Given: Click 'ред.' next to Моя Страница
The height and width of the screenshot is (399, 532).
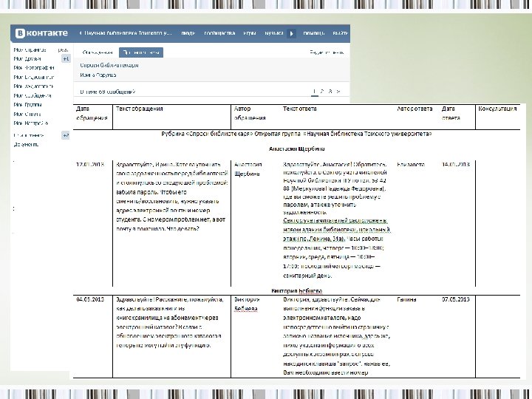Looking at the screenshot, I should 63,50.
